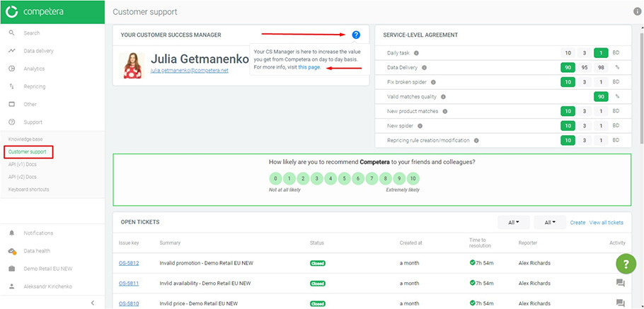Select rating 5 in the recommendation survey
Image resolution: width=644 pixels, height=309 pixels.
[345, 178]
